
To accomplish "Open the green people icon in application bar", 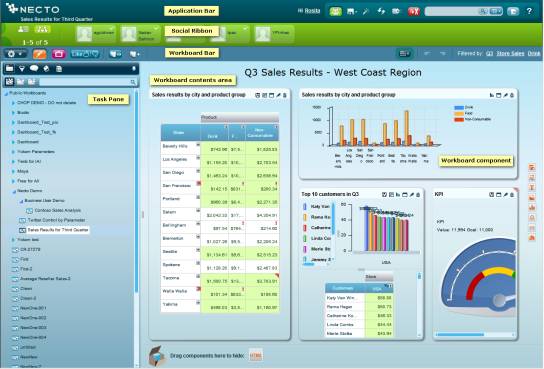I will click(335, 11).
